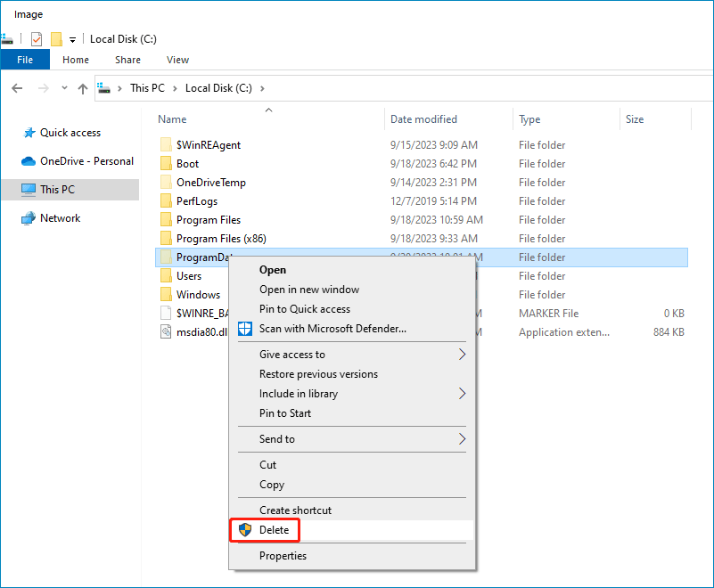Screen dimensions: 714x588
Task: Switch to the Share ribbon tab
Action: click(127, 60)
